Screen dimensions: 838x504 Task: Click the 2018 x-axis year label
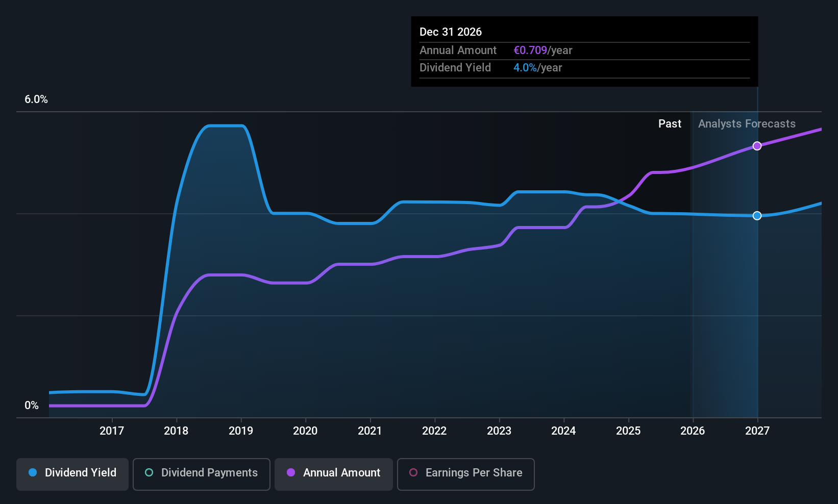[176, 431]
